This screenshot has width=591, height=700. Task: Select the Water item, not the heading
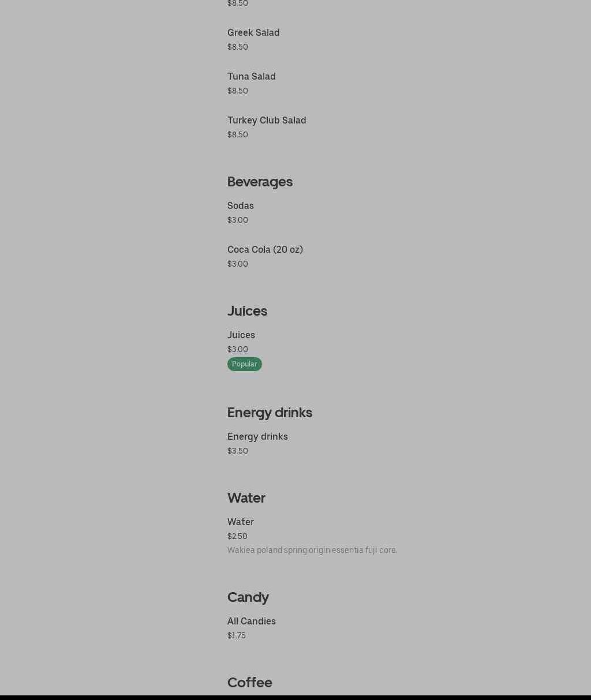tap(241, 522)
